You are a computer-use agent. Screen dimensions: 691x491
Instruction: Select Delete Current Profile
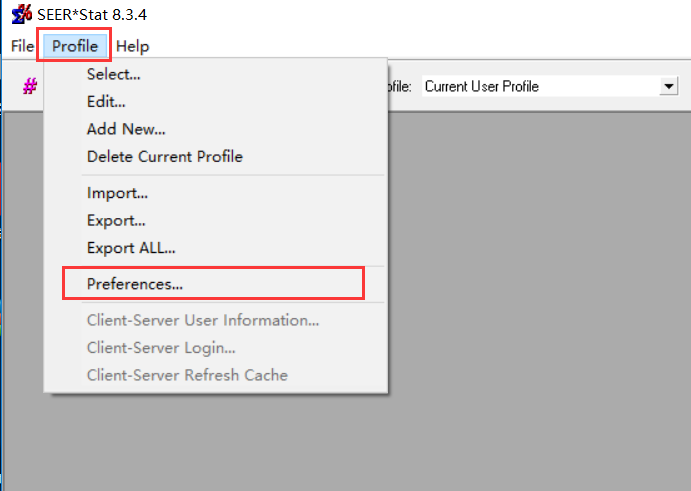pyautogui.click(x=216, y=156)
